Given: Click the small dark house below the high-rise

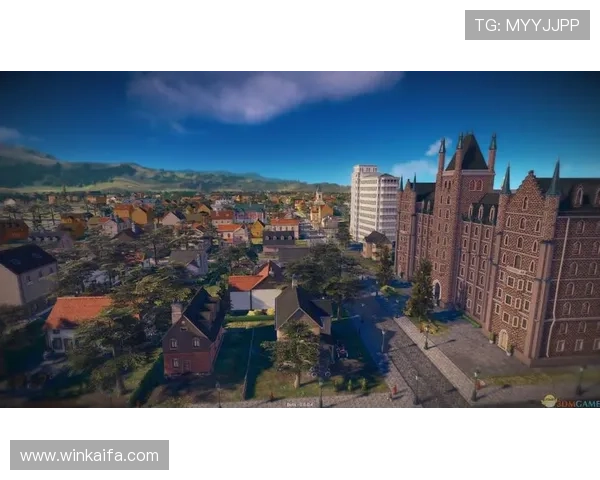Looking at the screenshot, I should (x=376, y=245).
